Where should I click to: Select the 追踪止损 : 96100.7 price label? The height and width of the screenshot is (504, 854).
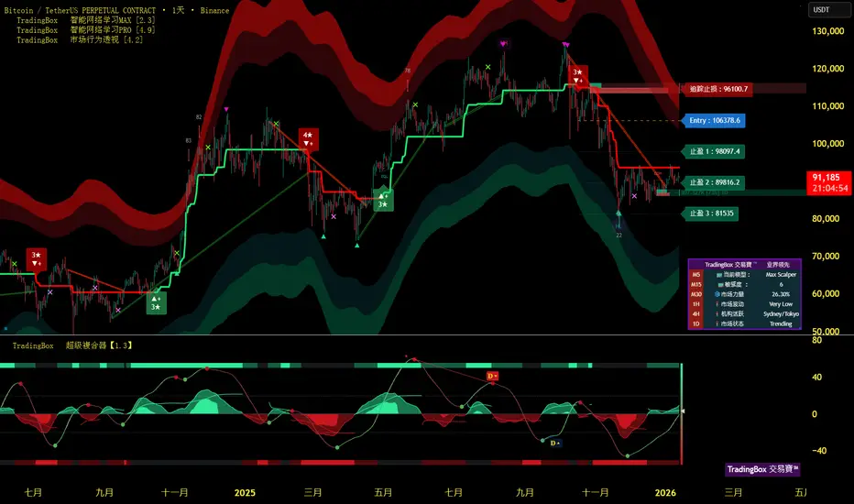click(x=717, y=89)
